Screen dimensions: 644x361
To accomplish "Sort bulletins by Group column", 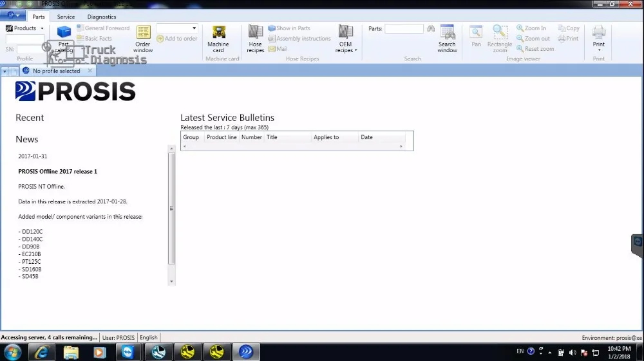I will 192,137.
